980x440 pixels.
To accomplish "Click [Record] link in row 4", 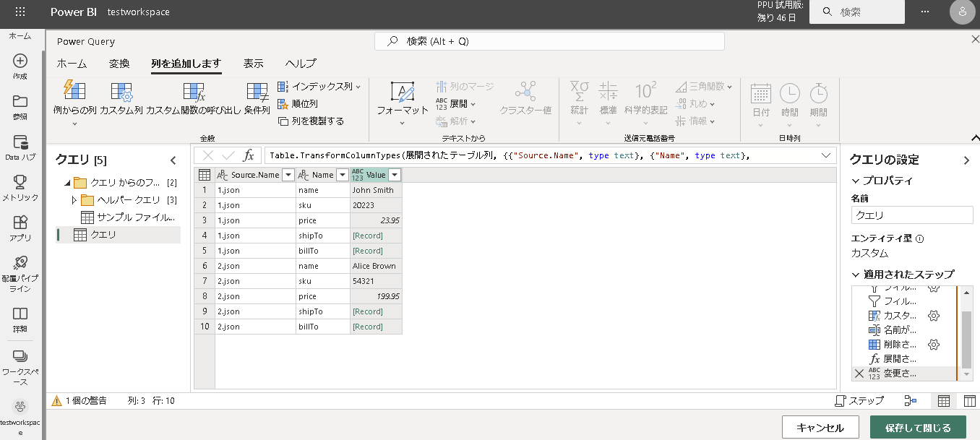I will [368, 236].
